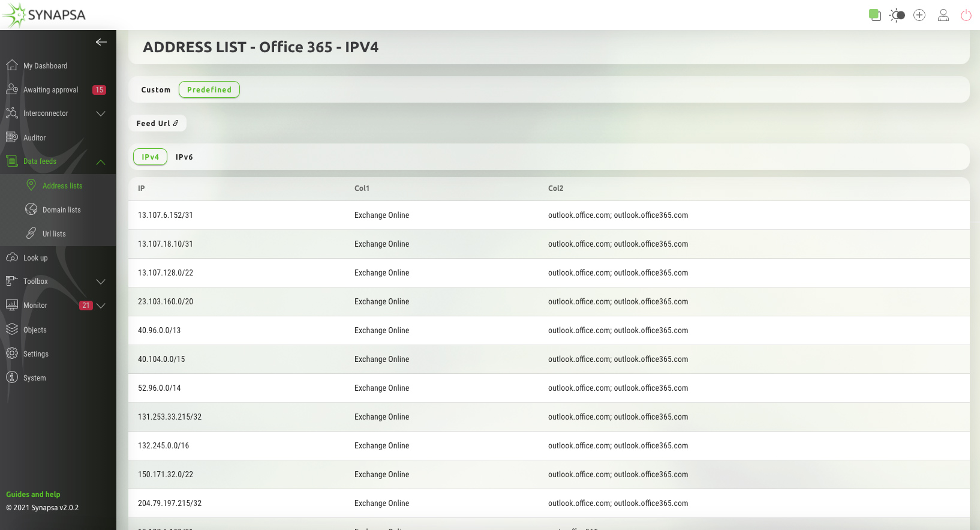This screenshot has height=530, width=980.
Task: Select the IP 40.96.0.0/13
Action: click(x=159, y=330)
